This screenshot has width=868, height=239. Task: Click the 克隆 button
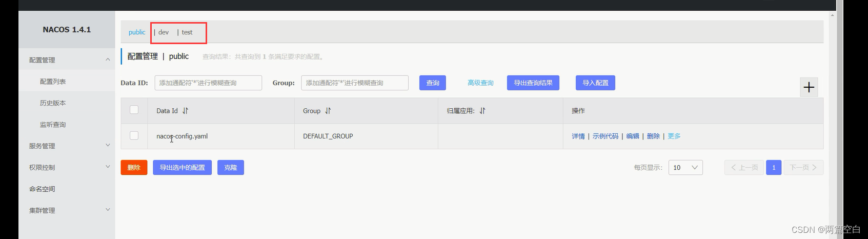coord(231,168)
